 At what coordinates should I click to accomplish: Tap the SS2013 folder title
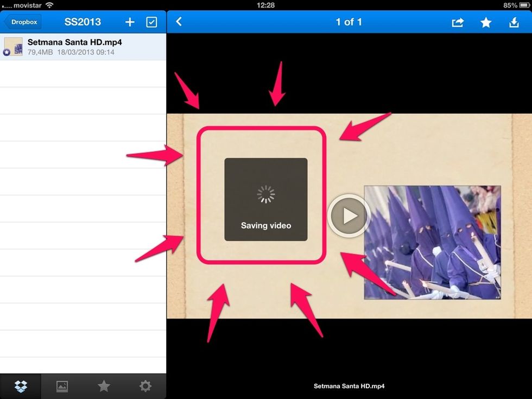pyautogui.click(x=83, y=22)
